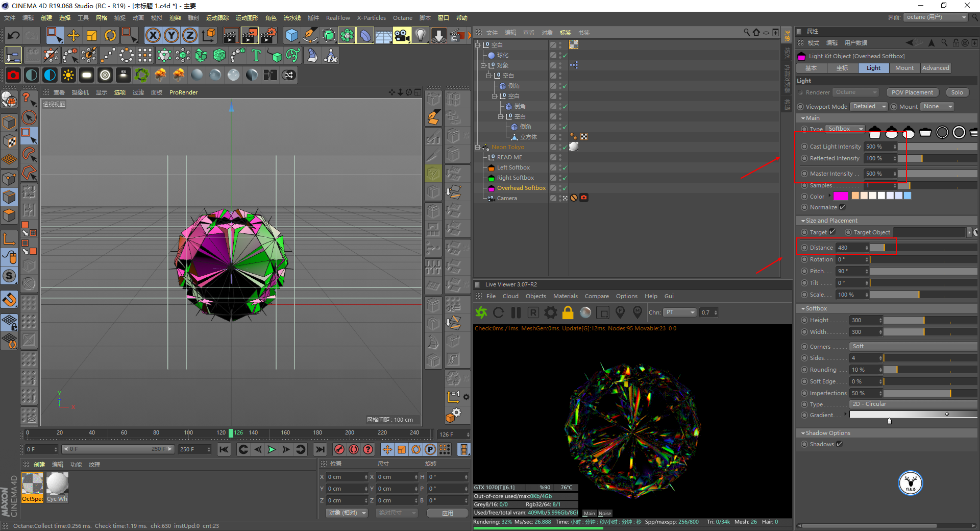980x531 pixels.
Task: Collapse the Shadow Options section
Action: coord(803,433)
